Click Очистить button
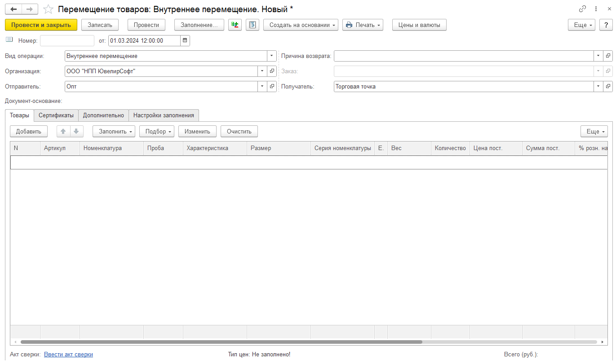The width and height of the screenshot is (616, 364). [239, 131]
